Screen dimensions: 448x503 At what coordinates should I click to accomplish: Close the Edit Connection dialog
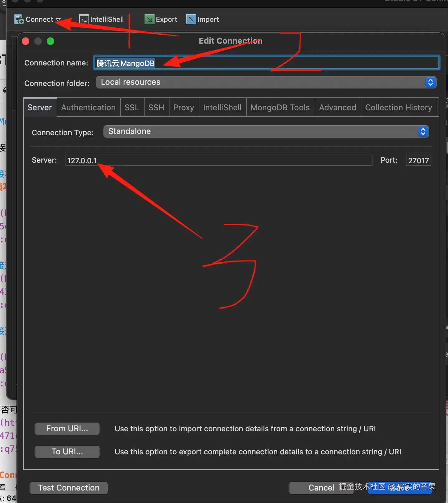click(26, 41)
